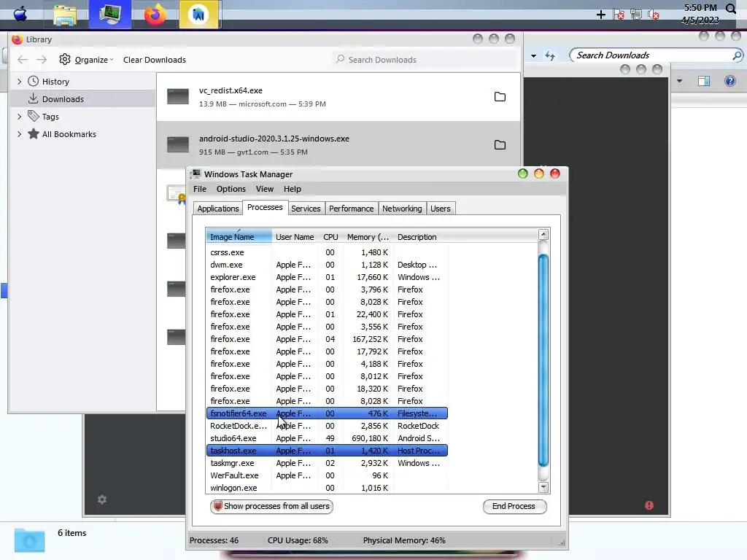Screen dimensions: 747x560
Task: Select the Task Manager taskbar icon
Action: click(x=110, y=15)
